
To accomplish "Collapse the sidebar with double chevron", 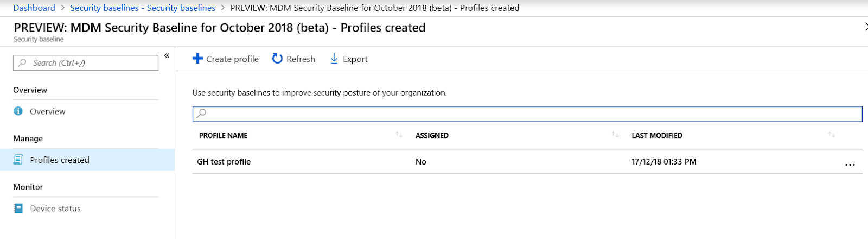I will click(x=167, y=55).
